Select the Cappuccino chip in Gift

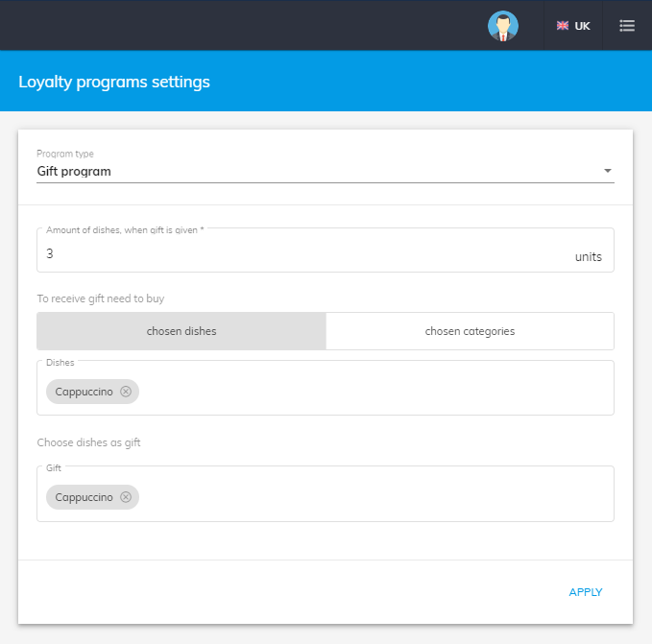(x=84, y=497)
